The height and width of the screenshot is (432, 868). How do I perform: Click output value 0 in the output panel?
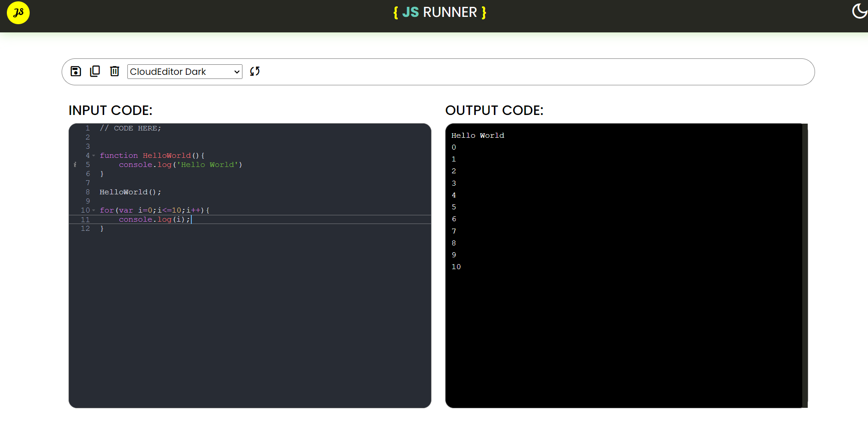454,147
